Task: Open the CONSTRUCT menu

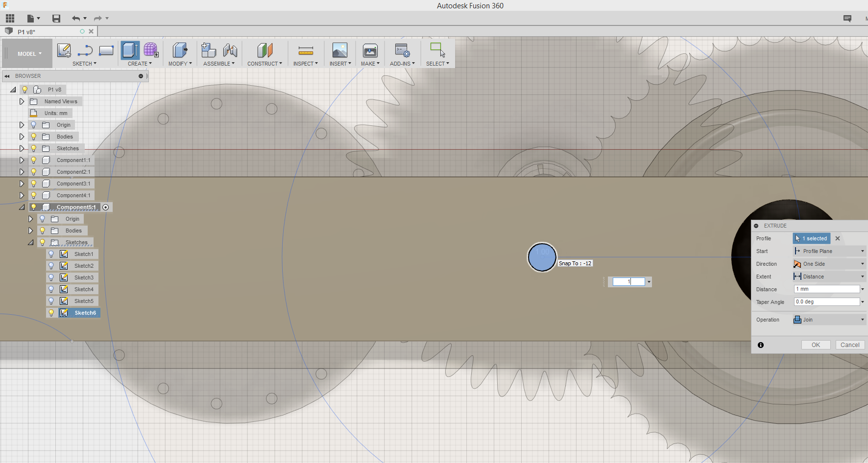Action: coord(265,64)
